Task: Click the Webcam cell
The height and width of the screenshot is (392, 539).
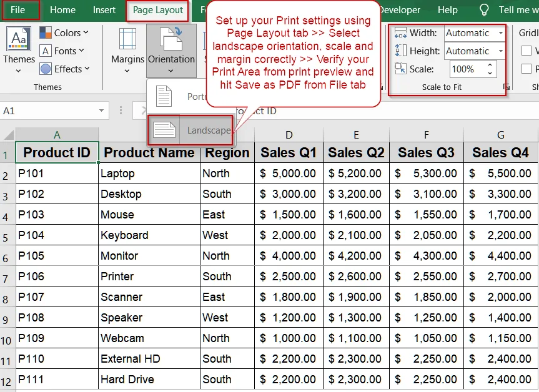Action: [x=149, y=338]
